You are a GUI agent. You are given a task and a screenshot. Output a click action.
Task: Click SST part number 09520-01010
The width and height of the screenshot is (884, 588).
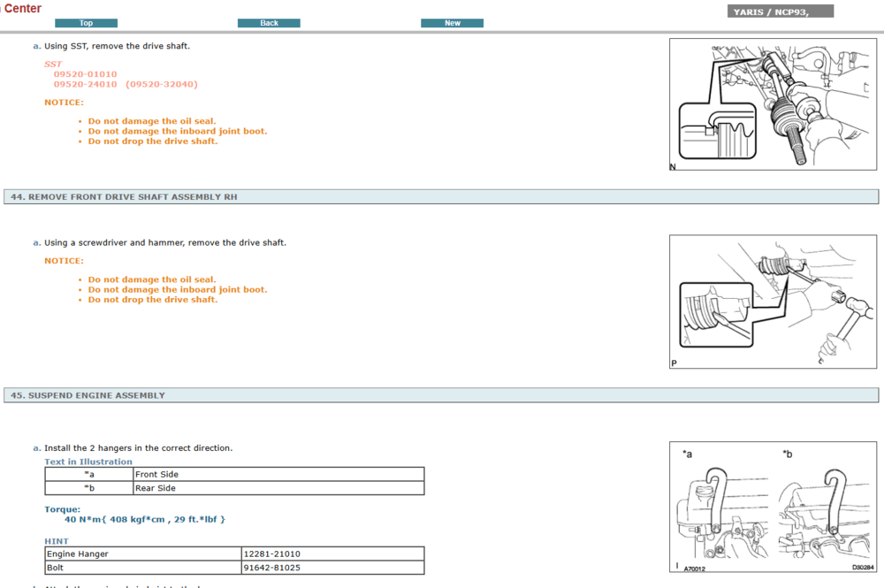(x=85, y=74)
